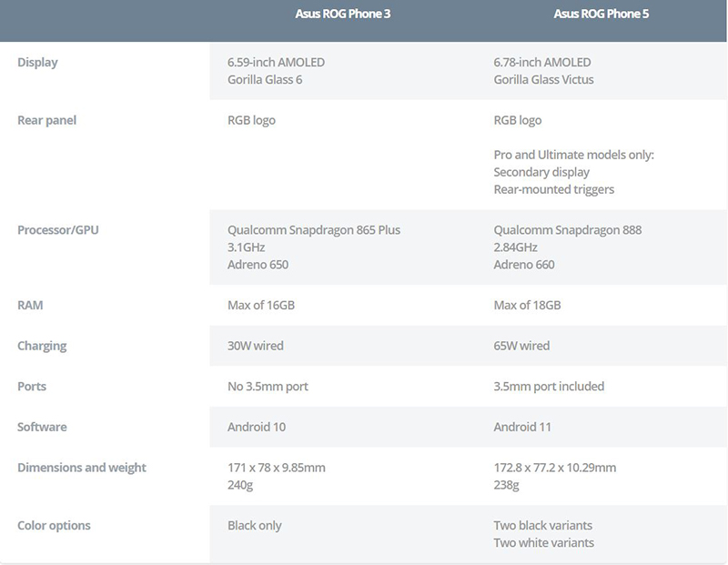Select the Two white variants text
Viewport: 728px width, 565px height.
click(543, 543)
